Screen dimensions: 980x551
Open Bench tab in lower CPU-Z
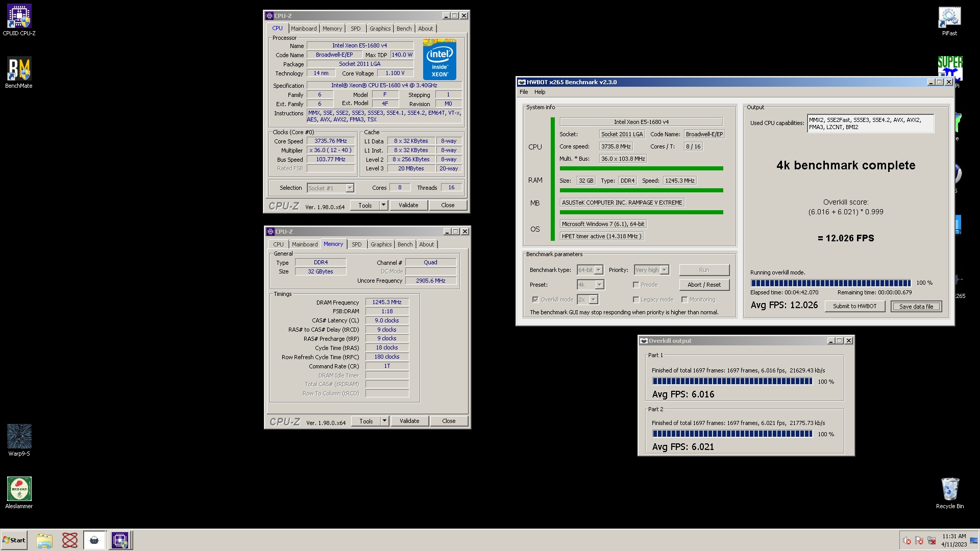click(405, 244)
